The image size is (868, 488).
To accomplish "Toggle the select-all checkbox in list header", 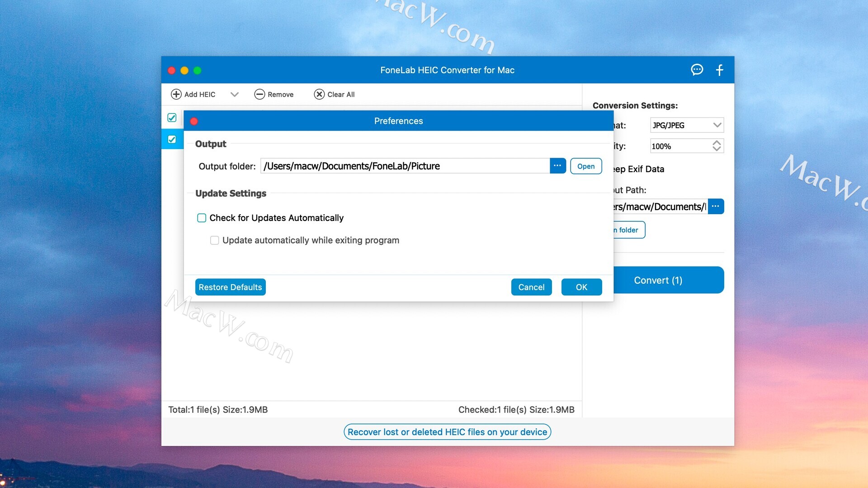I will [172, 117].
